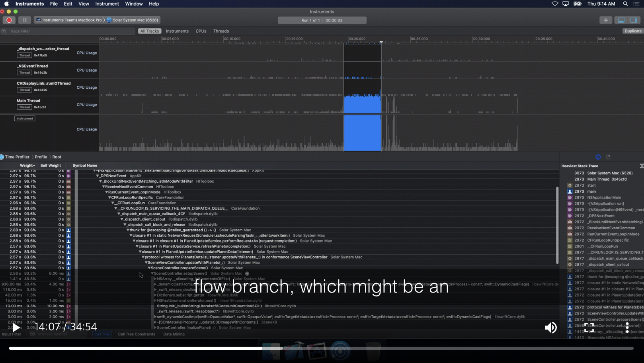Image resolution: width=644 pixels, height=363 pixels.
Task: Open Spotlight search in the menu bar
Action: pos(625,4)
